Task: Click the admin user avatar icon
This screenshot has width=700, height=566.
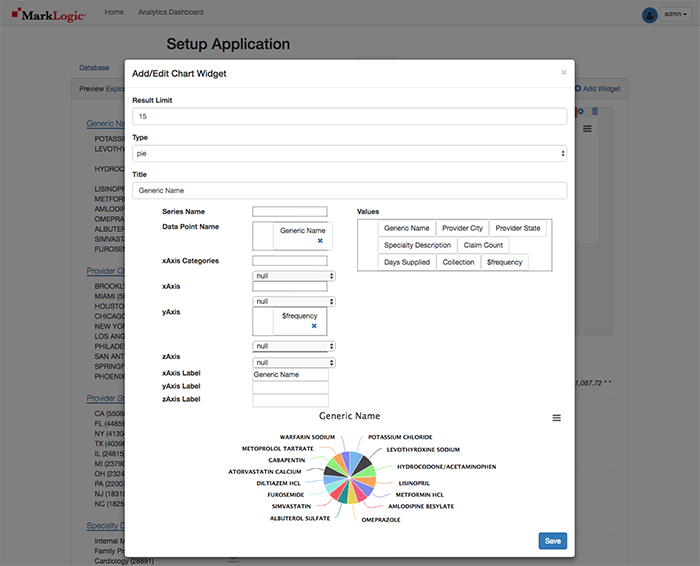Action: pos(651,15)
